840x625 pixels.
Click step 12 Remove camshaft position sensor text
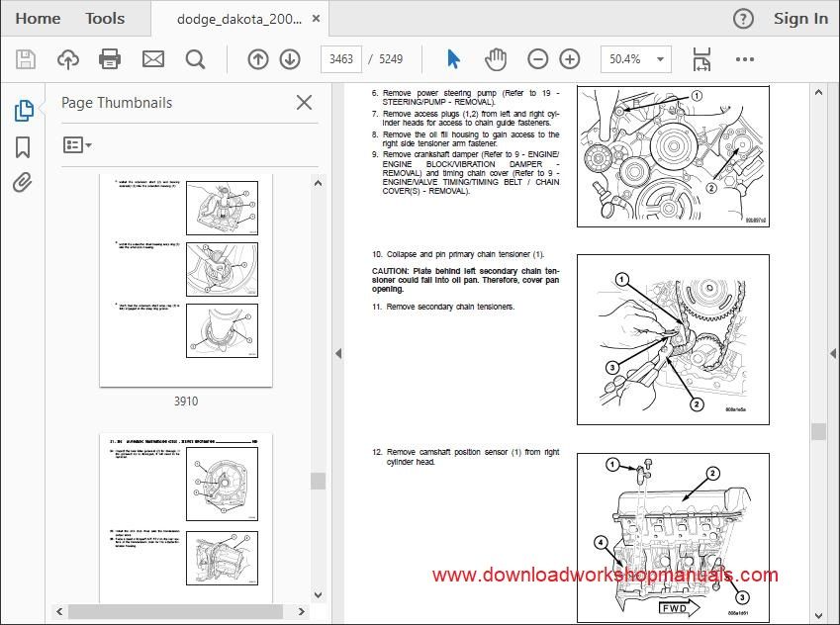(x=466, y=456)
